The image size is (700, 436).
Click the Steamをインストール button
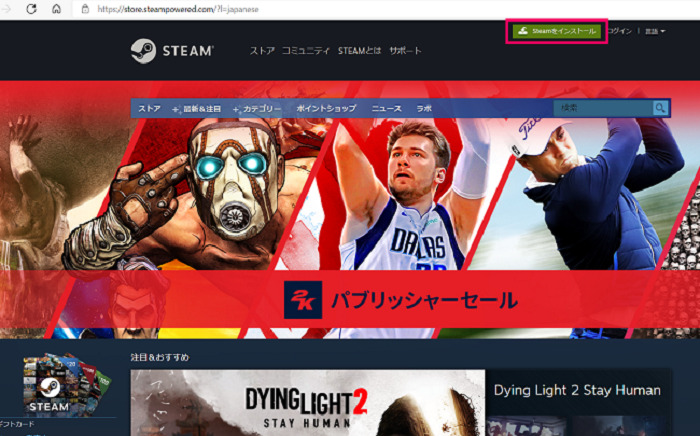pyautogui.click(x=557, y=31)
